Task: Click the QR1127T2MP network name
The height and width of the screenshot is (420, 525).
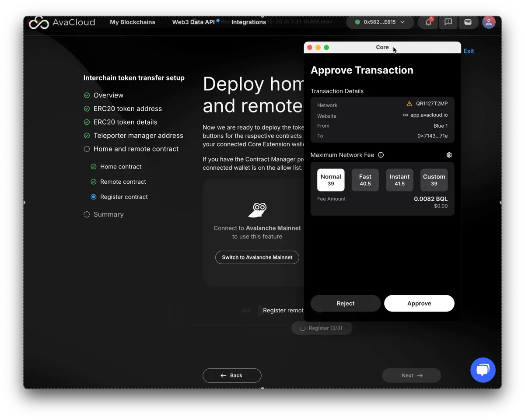Action: tap(432, 104)
